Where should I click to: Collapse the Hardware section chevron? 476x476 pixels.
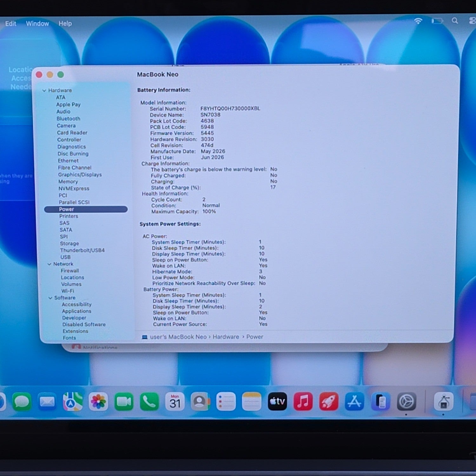pos(44,90)
